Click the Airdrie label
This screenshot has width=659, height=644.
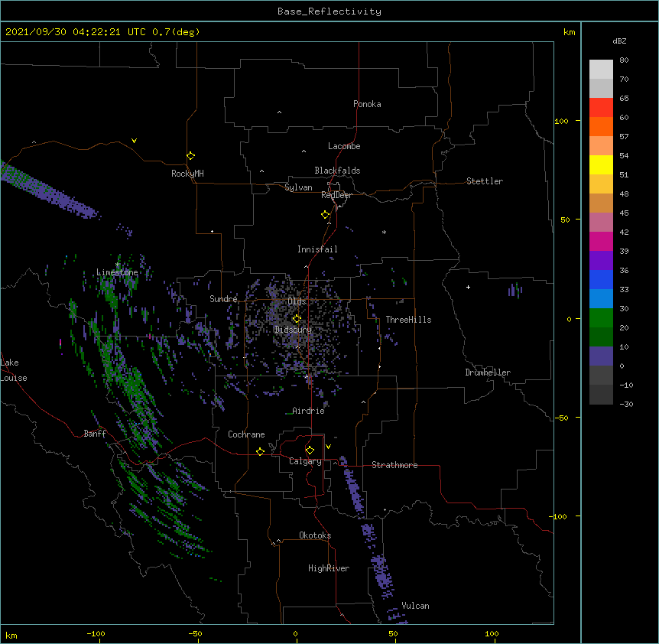[308, 411]
